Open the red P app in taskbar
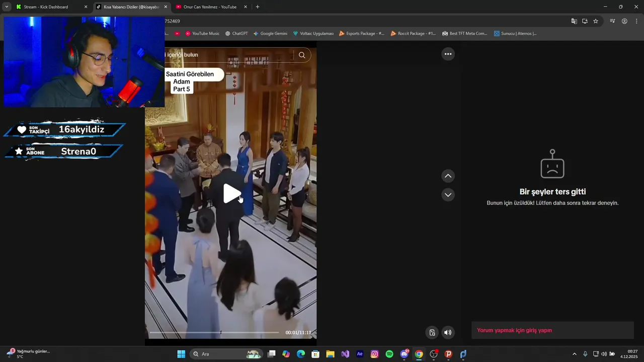The image size is (644, 362). [448, 354]
